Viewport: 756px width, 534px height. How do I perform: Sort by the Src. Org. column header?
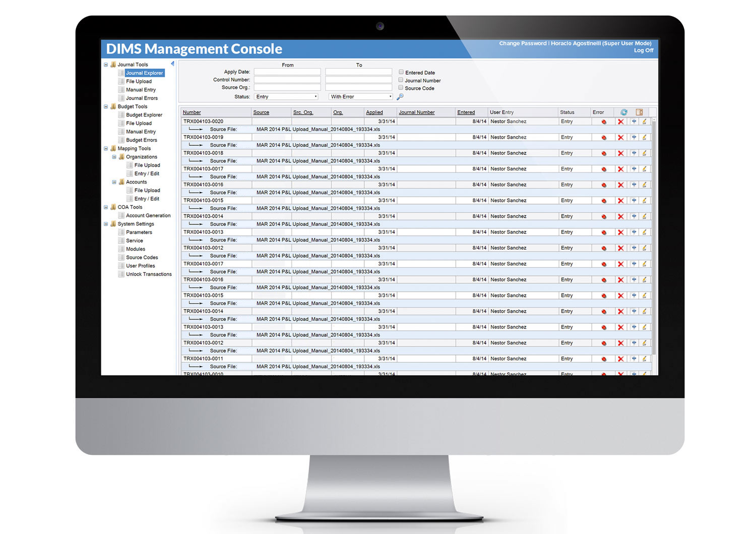(x=303, y=112)
